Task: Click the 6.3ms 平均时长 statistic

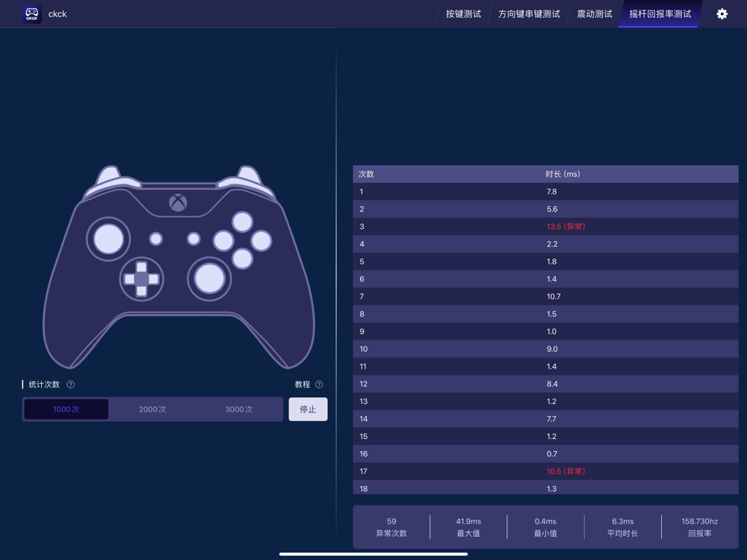Action: coord(623,527)
